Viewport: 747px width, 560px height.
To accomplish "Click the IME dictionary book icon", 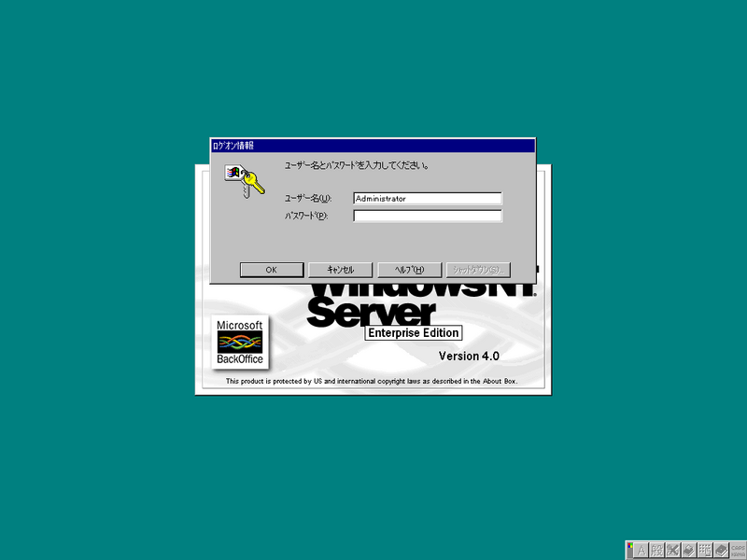I will pyautogui.click(x=689, y=550).
